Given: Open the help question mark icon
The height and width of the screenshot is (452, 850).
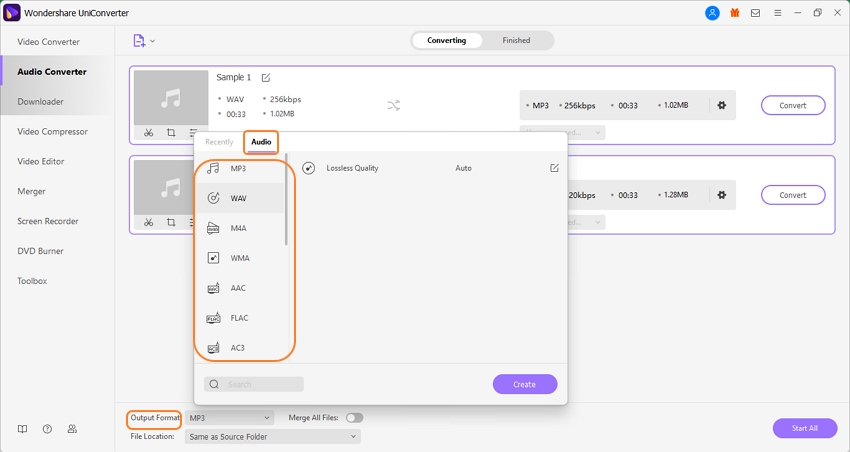Looking at the screenshot, I should pyautogui.click(x=47, y=429).
